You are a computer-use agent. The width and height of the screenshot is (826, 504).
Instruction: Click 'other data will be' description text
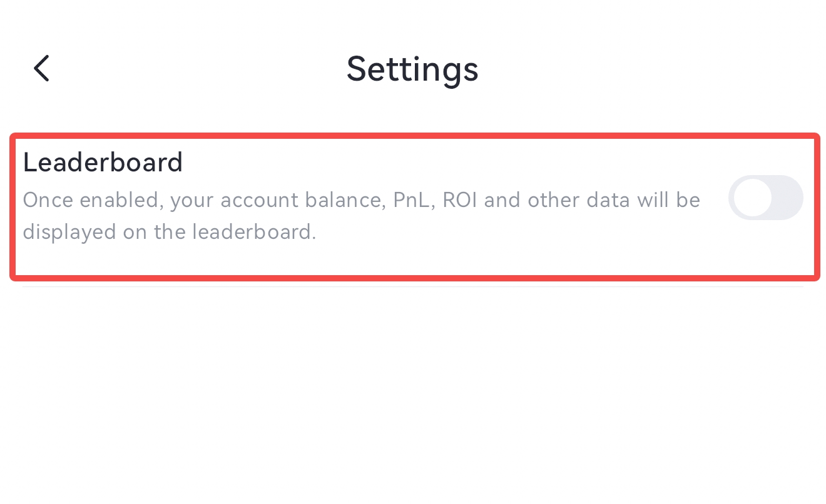point(613,200)
